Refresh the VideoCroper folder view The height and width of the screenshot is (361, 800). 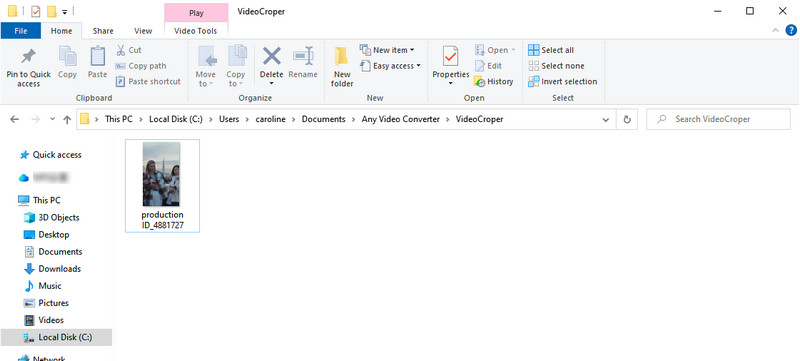point(627,119)
